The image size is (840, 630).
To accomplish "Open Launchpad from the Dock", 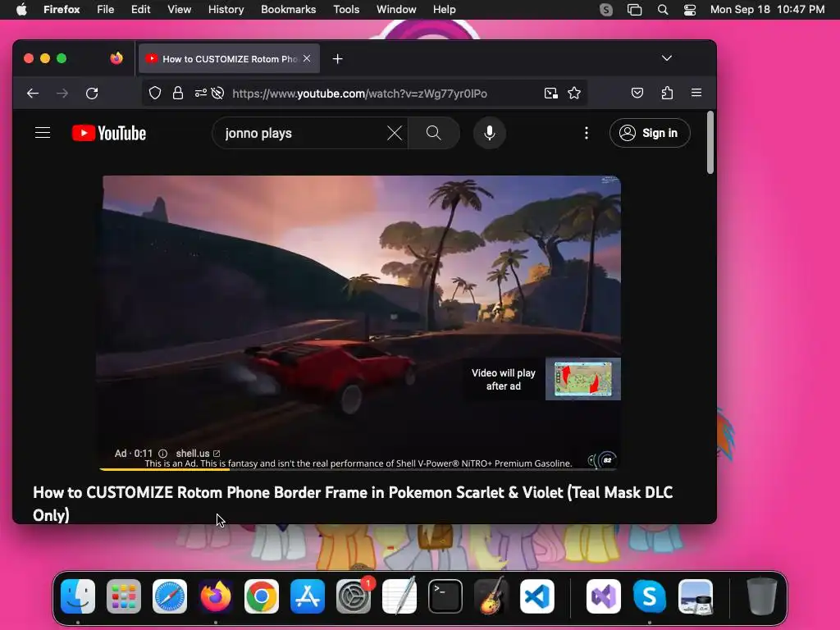I will [x=124, y=596].
